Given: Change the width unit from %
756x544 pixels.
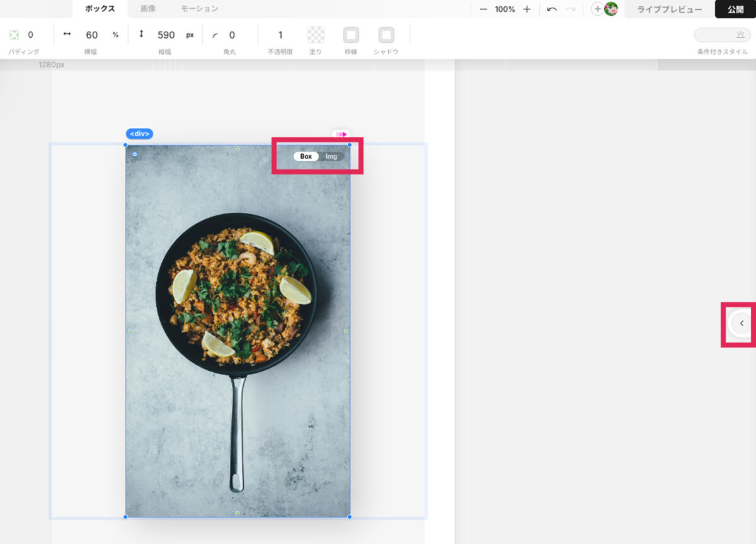Looking at the screenshot, I should [115, 35].
